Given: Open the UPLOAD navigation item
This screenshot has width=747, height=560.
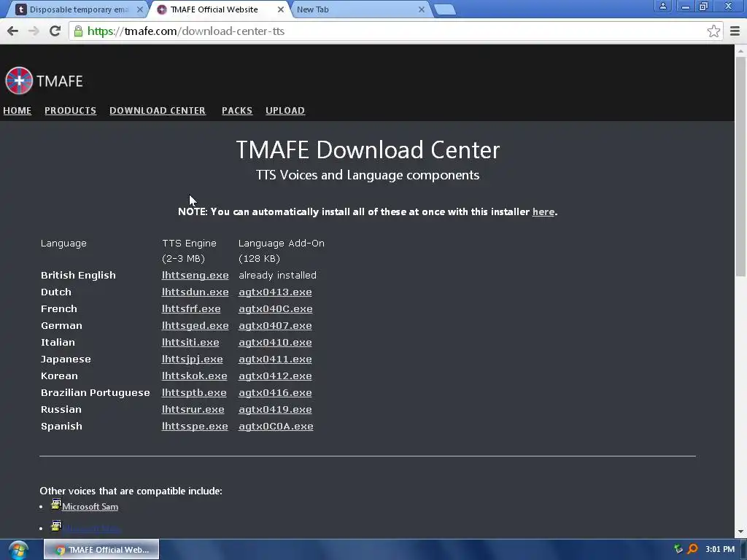Looking at the screenshot, I should (x=285, y=111).
